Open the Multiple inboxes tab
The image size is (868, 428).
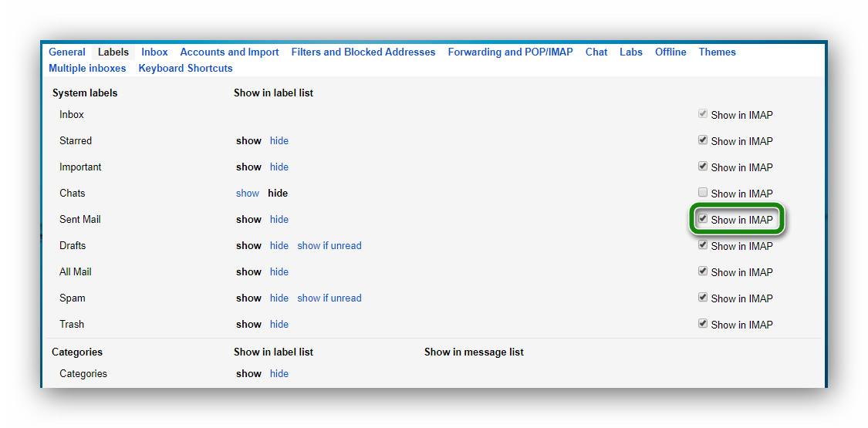coord(87,69)
